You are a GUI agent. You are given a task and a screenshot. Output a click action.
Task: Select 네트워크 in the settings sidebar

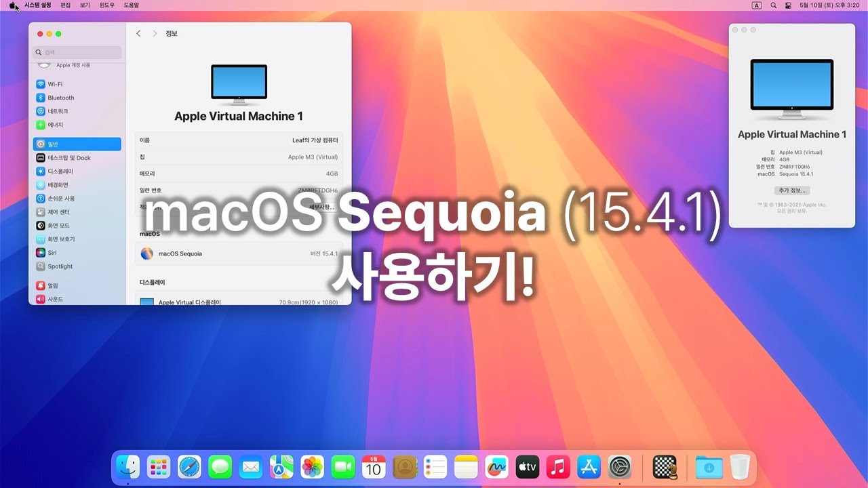point(77,111)
